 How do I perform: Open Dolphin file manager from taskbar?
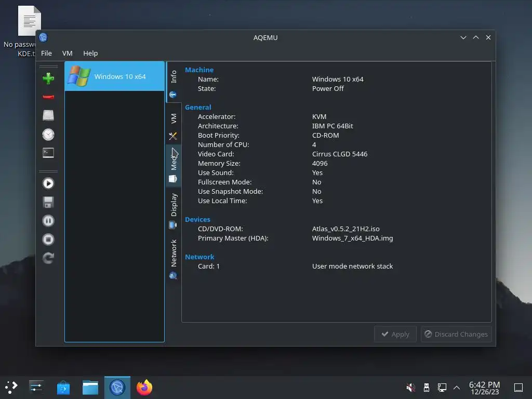point(90,388)
